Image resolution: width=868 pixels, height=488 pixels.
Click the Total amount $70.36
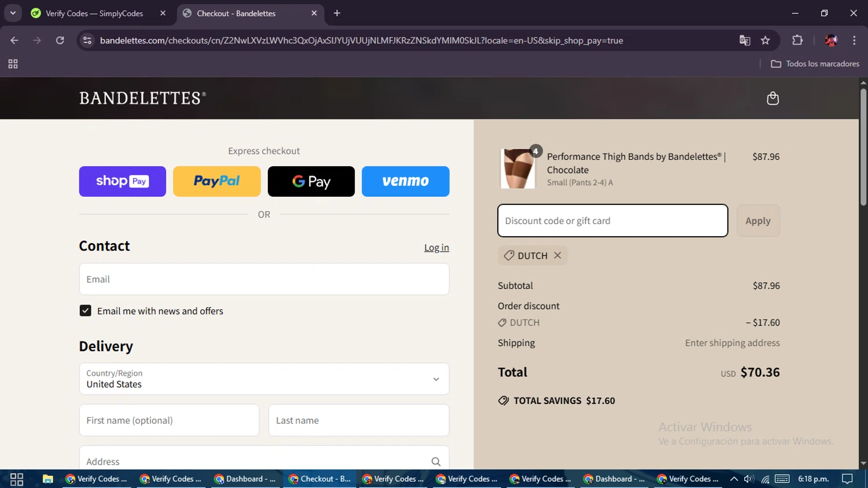(760, 372)
